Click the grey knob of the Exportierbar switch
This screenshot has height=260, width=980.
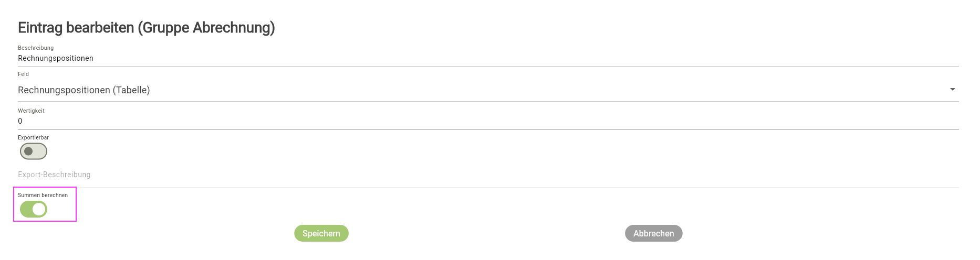28,151
